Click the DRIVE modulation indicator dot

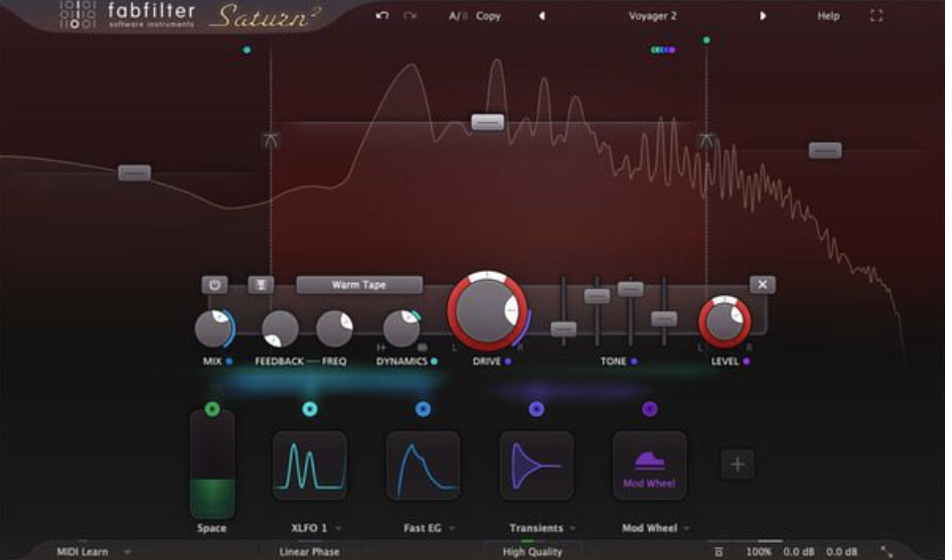point(508,361)
